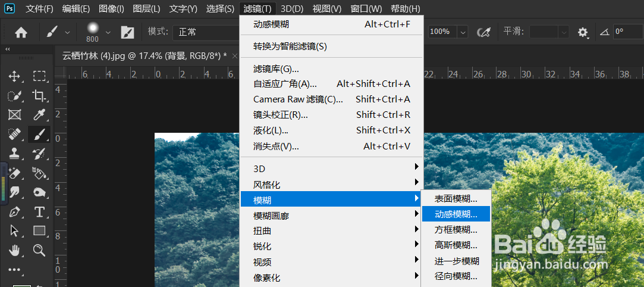The image size is (644, 287).
Task: Click the Photoshop Ps logo icon
Action: [x=10, y=8]
